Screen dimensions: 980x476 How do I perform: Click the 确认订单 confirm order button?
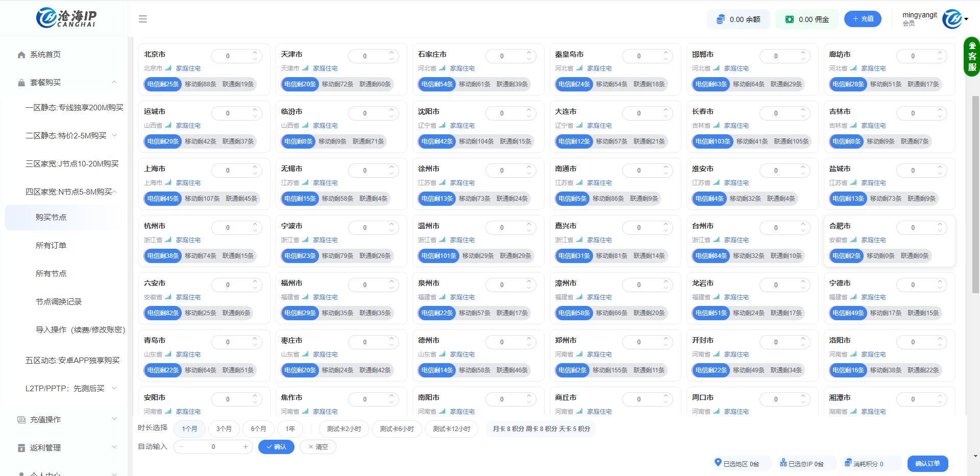tap(927, 464)
